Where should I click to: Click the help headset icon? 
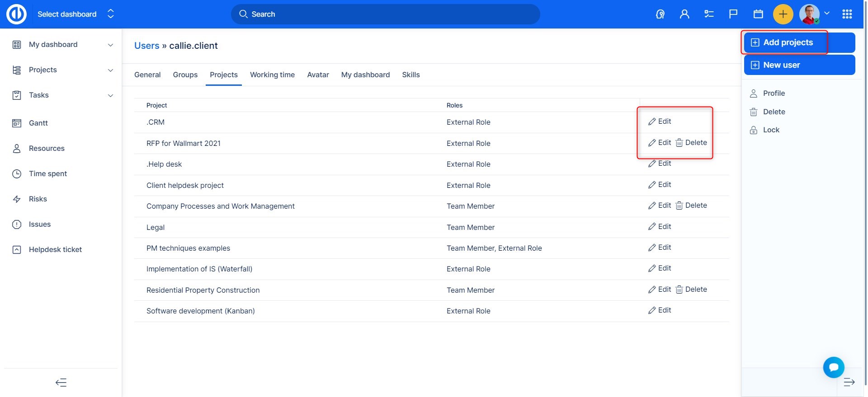[660, 14]
